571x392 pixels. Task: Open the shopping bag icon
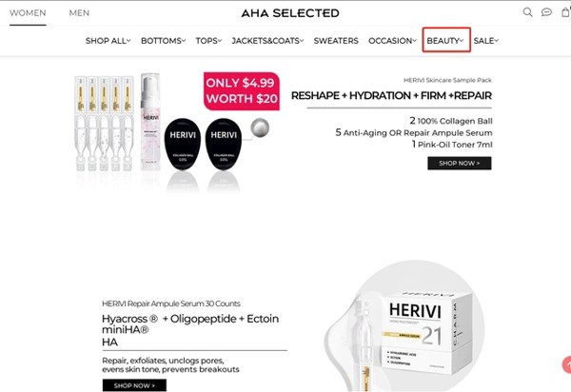pos(566,12)
